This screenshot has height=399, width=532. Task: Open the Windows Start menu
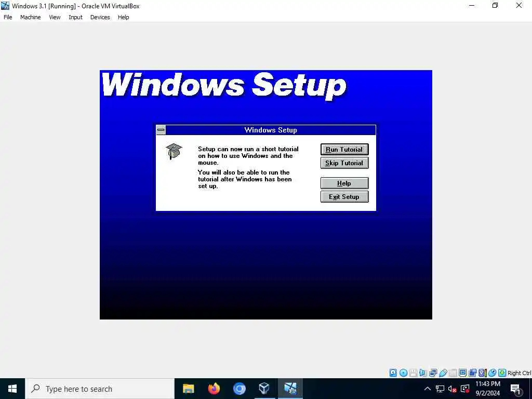12,389
